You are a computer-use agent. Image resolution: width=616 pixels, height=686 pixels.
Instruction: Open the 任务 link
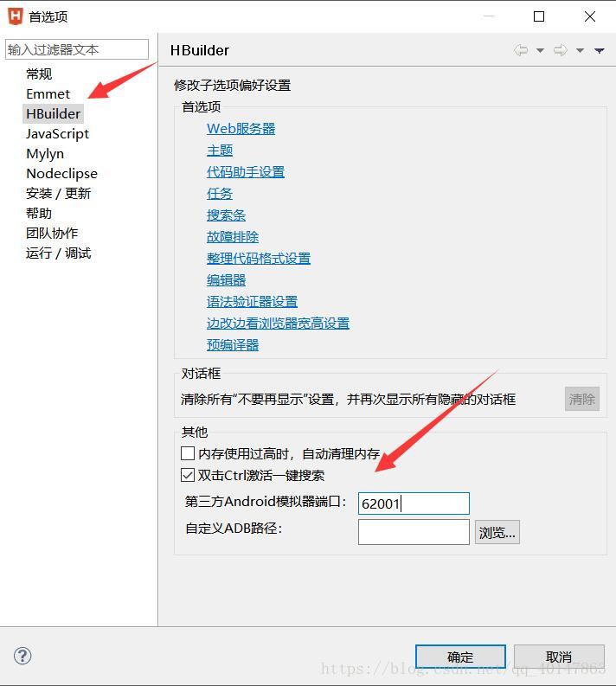[x=220, y=194]
